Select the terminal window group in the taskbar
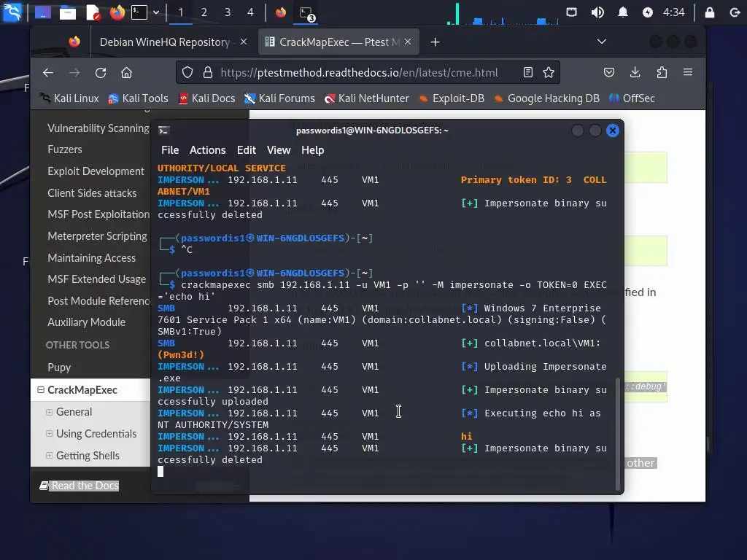This screenshot has width=747, height=560. pos(307,13)
